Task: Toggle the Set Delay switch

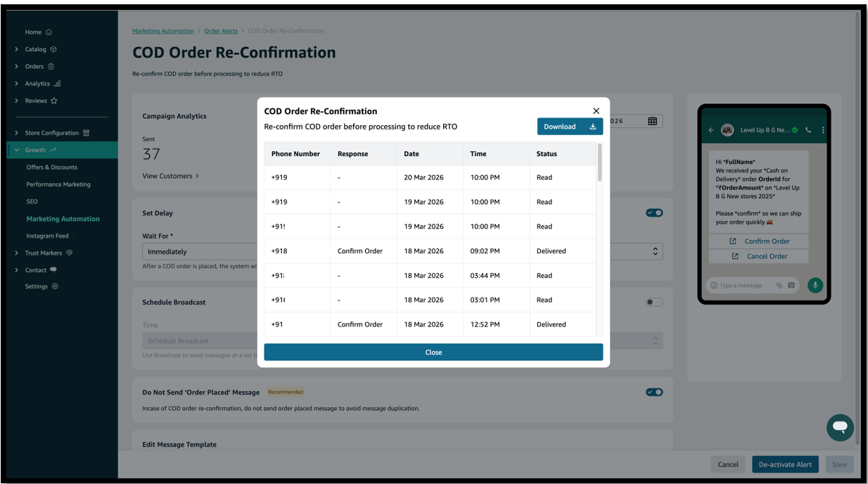Action: tap(653, 213)
